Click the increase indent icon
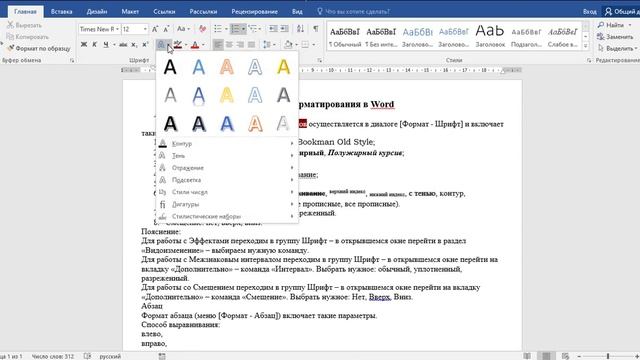This screenshot has height=360, width=640. click(284, 29)
